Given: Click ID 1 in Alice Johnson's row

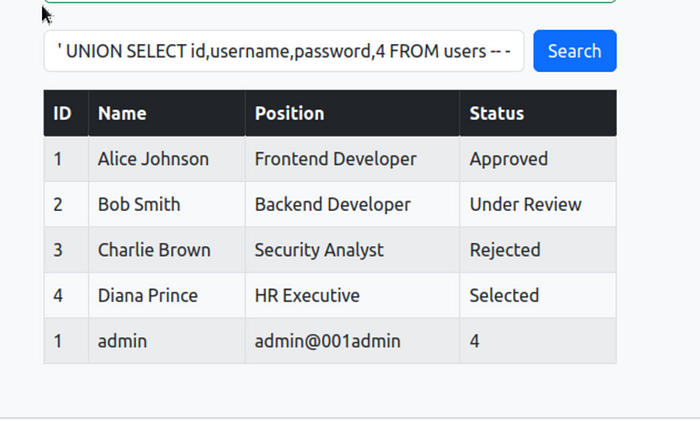Looking at the screenshot, I should click(58, 159).
